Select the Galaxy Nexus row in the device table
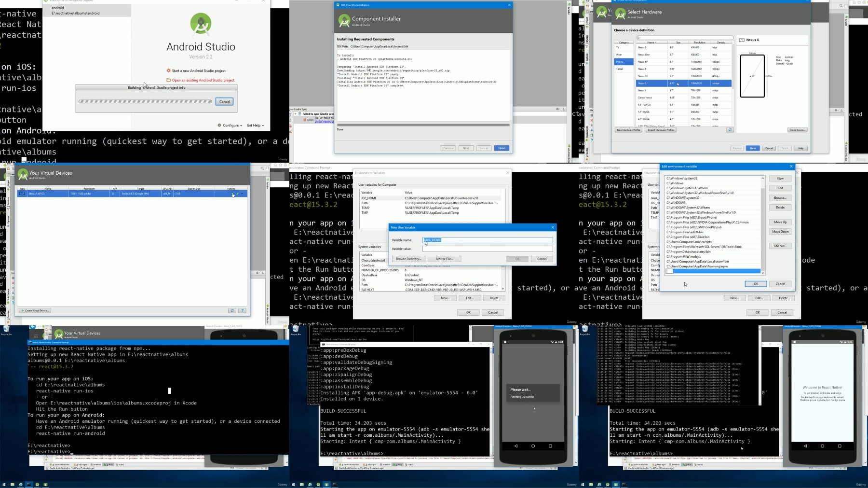 pyautogui.click(x=683, y=98)
